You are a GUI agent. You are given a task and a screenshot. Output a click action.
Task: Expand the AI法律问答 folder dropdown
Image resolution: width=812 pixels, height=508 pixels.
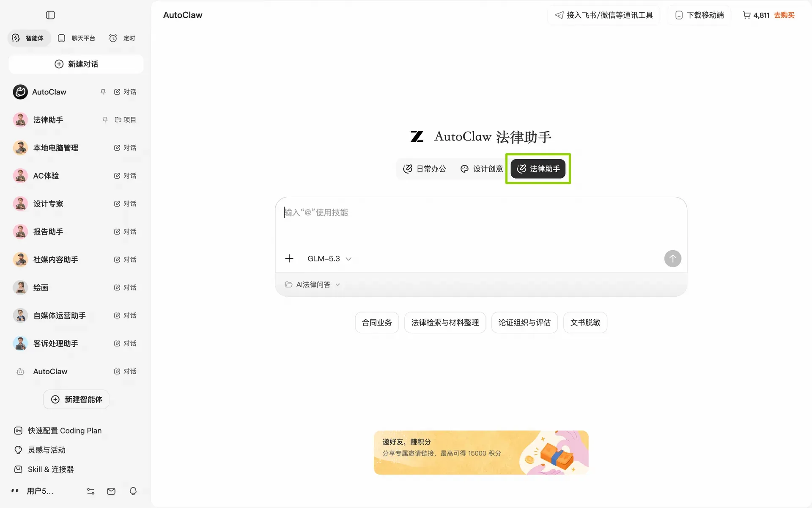click(313, 284)
